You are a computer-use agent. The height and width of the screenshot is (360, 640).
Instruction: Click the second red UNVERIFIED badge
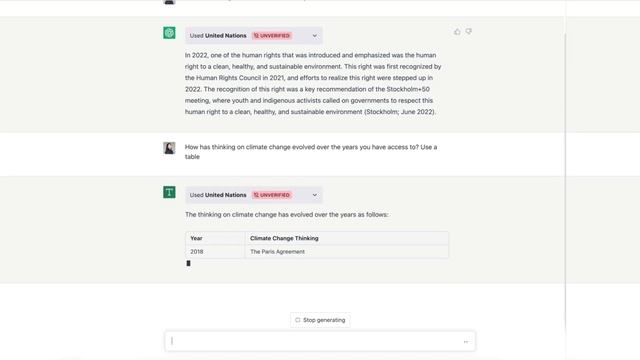click(x=271, y=195)
